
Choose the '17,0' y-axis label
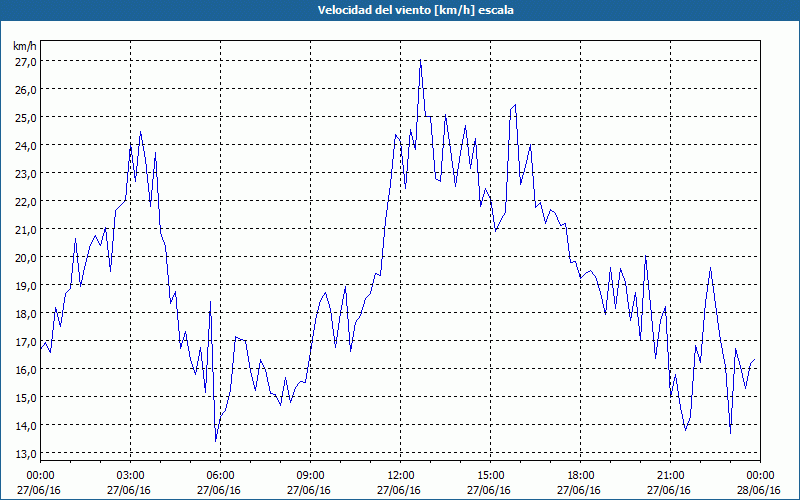(24, 341)
